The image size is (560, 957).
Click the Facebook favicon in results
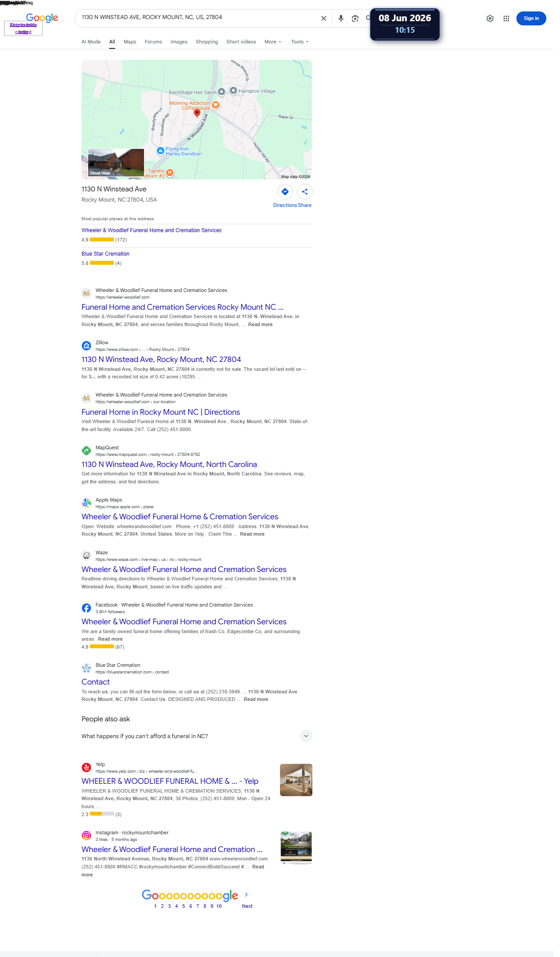click(x=86, y=608)
